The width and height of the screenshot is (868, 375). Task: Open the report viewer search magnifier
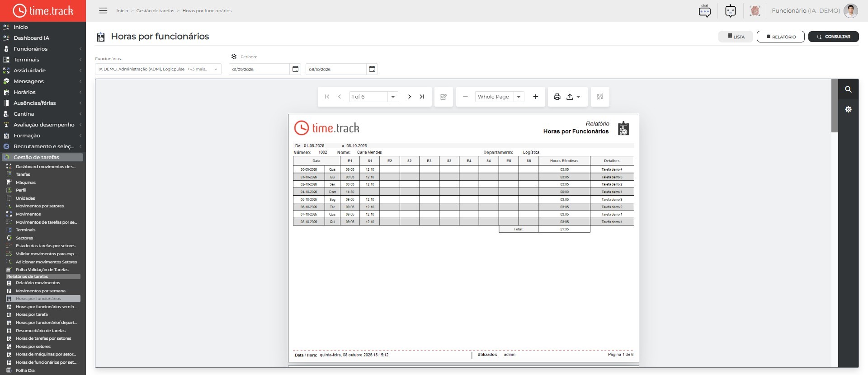pos(848,89)
